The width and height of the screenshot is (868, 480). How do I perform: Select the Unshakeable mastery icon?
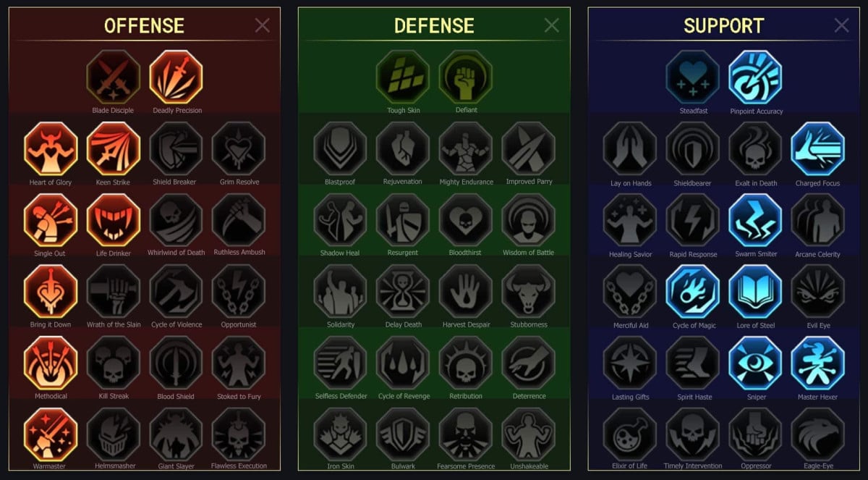click(529, 434)
